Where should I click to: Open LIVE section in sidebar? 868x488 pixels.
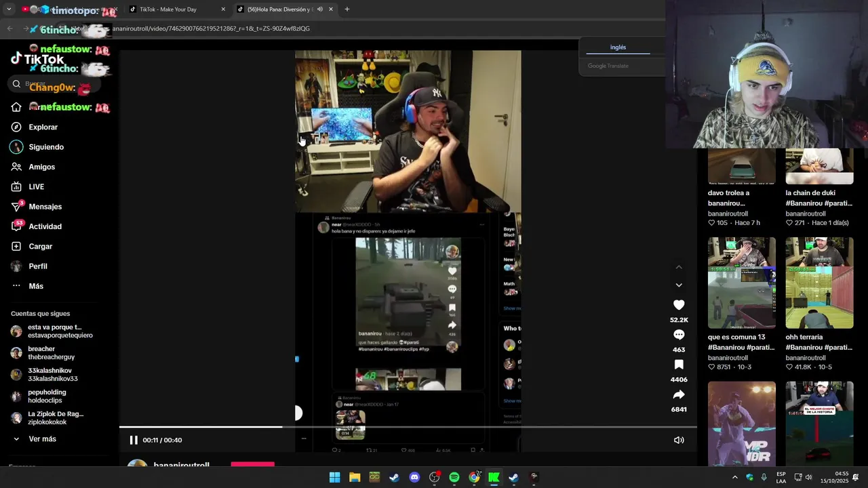(x=36, y=186)
